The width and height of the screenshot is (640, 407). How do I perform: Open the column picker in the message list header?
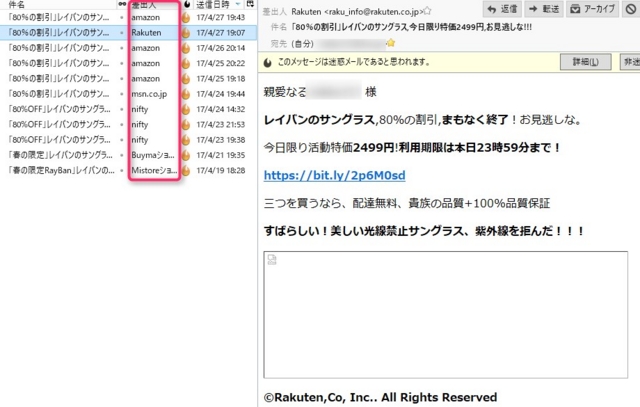click(x=251, y=4)
